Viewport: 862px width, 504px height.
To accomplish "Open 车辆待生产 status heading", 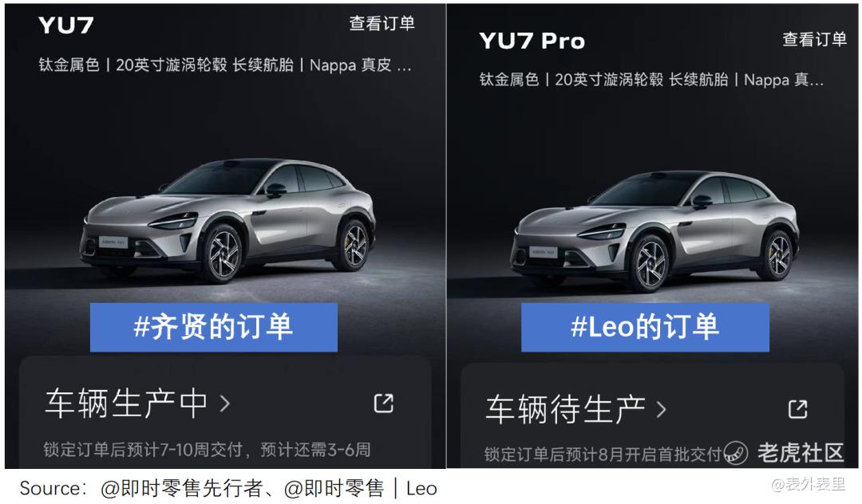I will 565,409.
